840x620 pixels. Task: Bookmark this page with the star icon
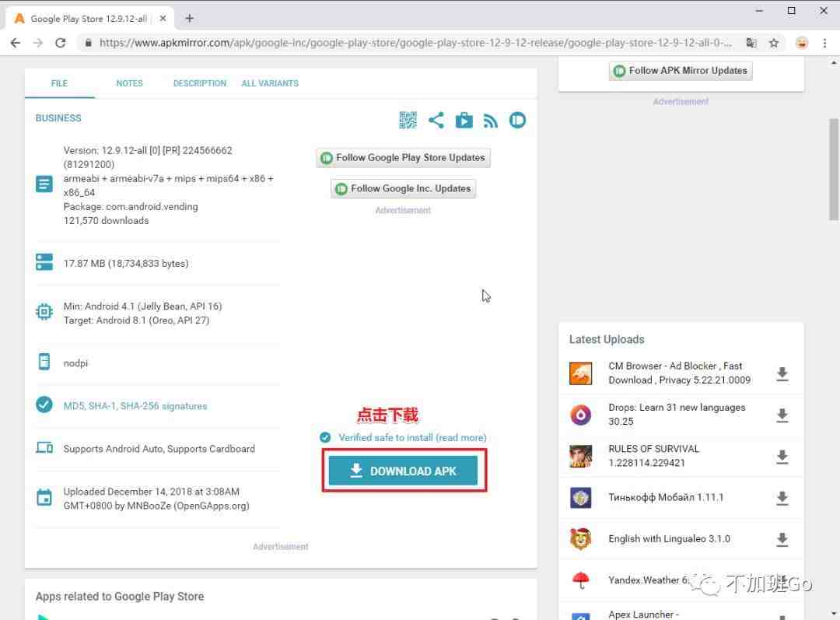[774, 43]
